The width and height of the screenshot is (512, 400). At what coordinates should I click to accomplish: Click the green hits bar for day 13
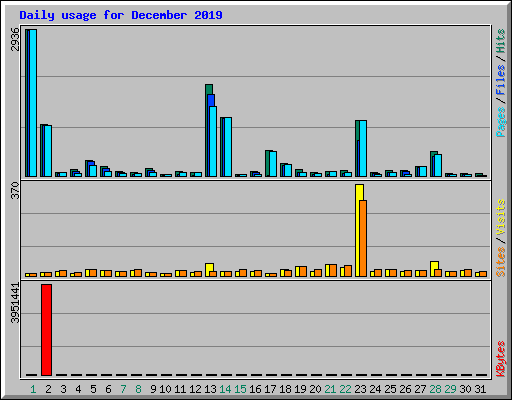tap(209, 89)
